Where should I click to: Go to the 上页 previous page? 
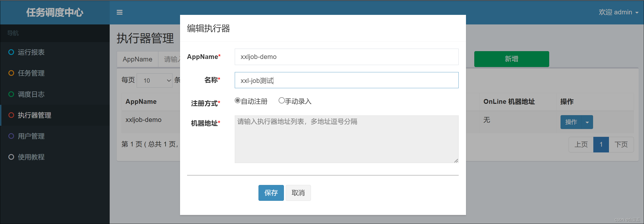(x=581, y=145)
